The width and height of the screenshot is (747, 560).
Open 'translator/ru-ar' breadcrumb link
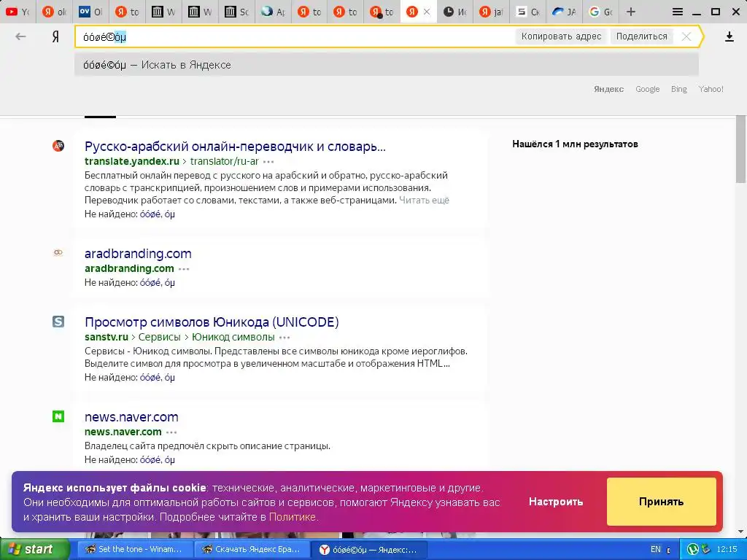225,161
